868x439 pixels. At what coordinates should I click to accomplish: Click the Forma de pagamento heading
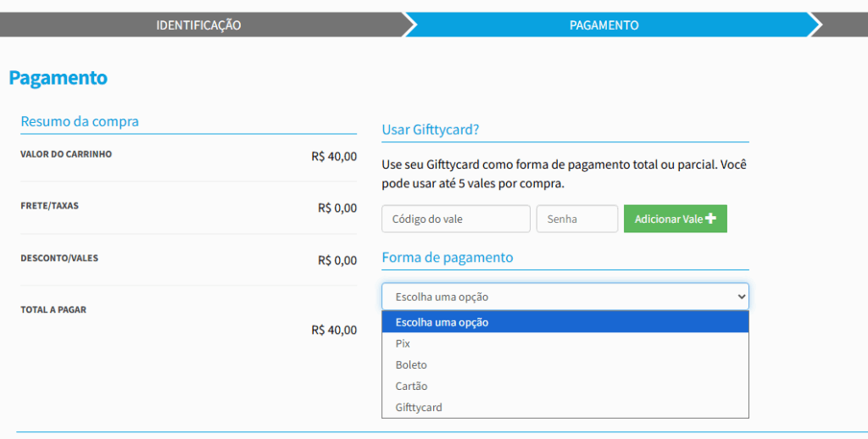[x=448, y=257]
